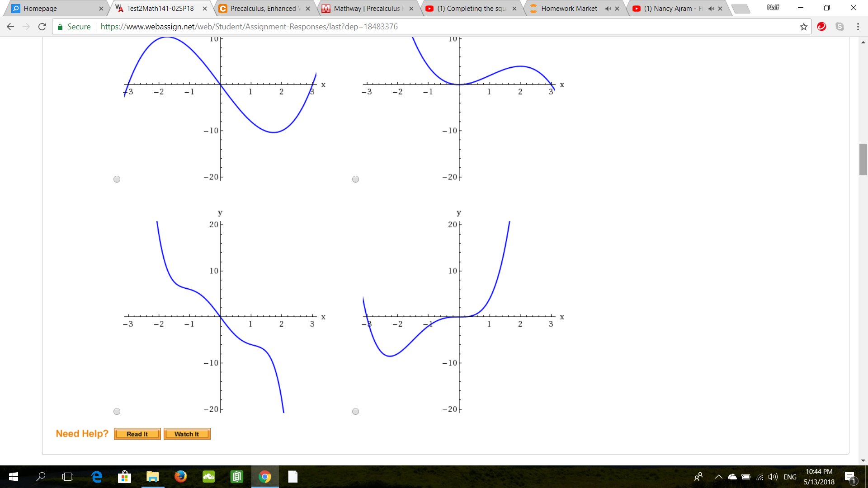Launch Microsoft Edge from taskbar

coord(97,477)
